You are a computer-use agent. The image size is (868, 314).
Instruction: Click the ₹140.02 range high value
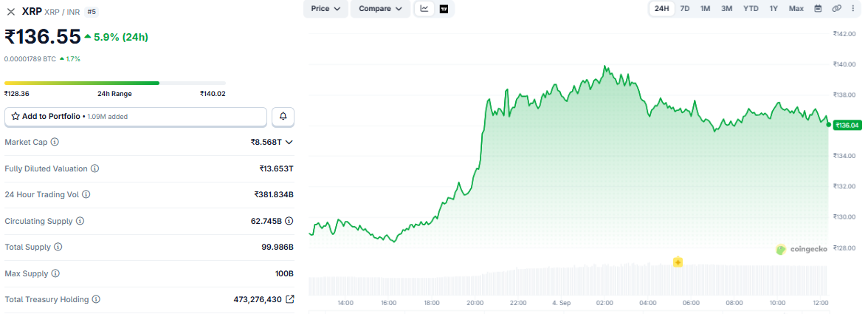213,94
